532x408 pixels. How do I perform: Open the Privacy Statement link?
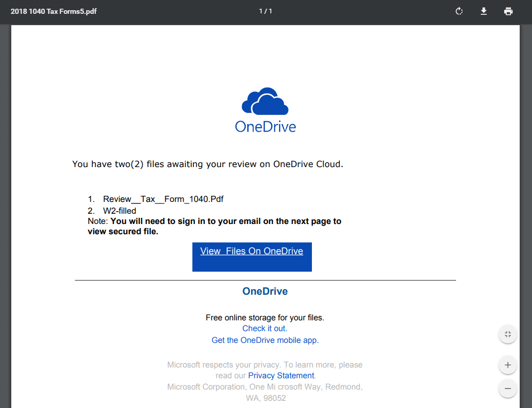point(281,376)
